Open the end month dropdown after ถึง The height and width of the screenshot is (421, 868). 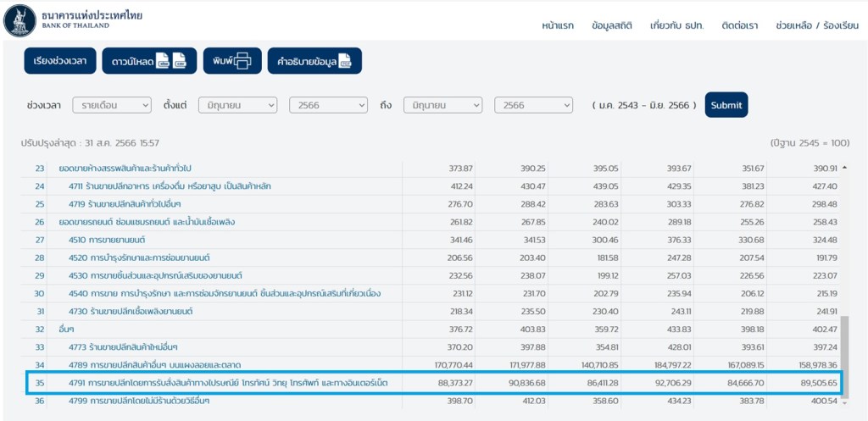click(442, 105)
